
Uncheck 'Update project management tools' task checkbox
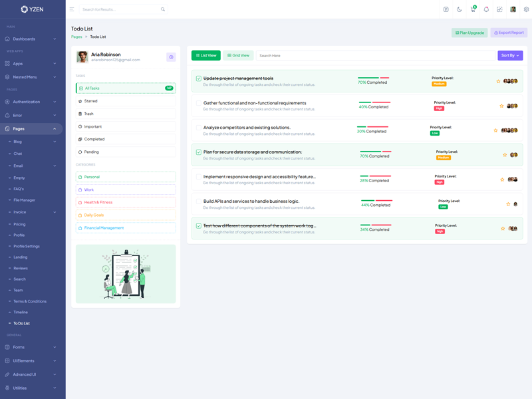pyautogui.click(x=199, y=78)
